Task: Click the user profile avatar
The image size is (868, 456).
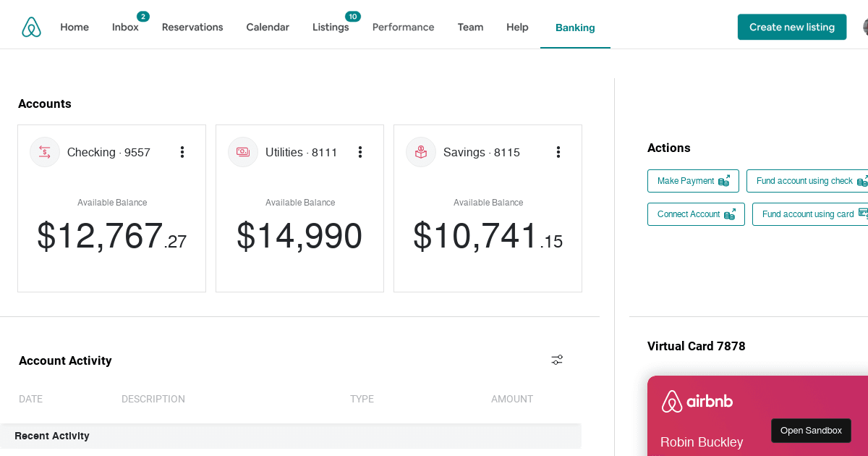Action: pos(865,27)
